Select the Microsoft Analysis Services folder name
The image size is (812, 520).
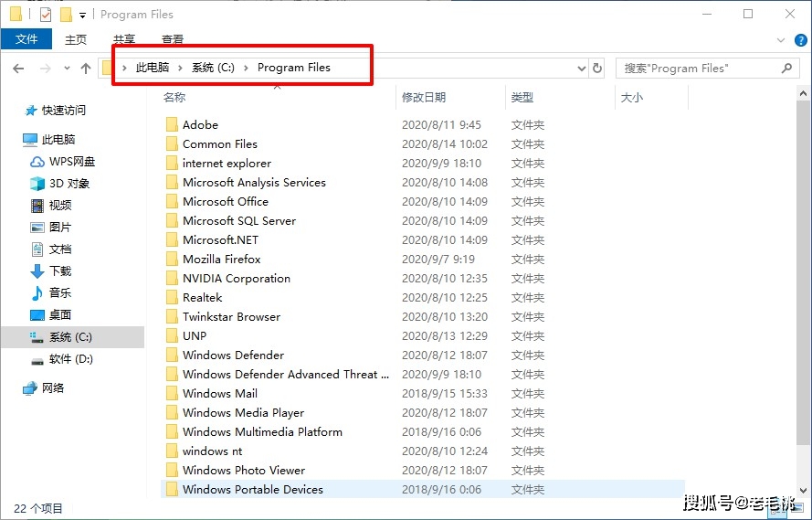pos(254,182)
